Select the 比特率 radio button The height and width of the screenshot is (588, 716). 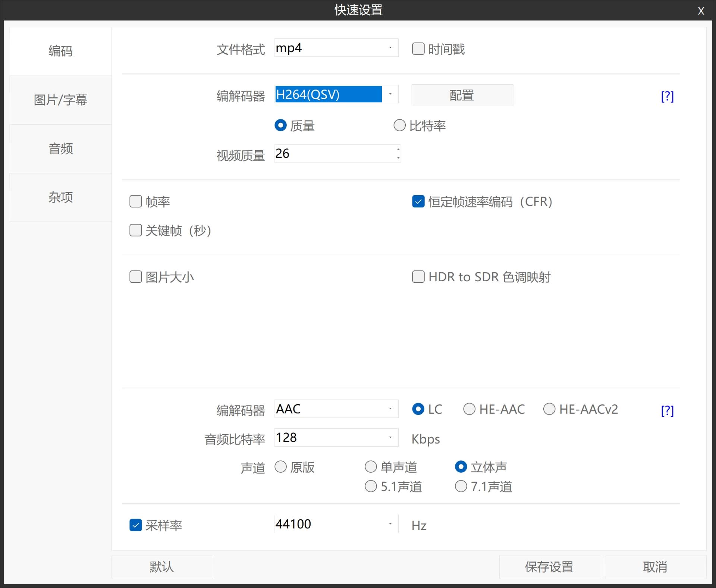[x=399, y=126]
